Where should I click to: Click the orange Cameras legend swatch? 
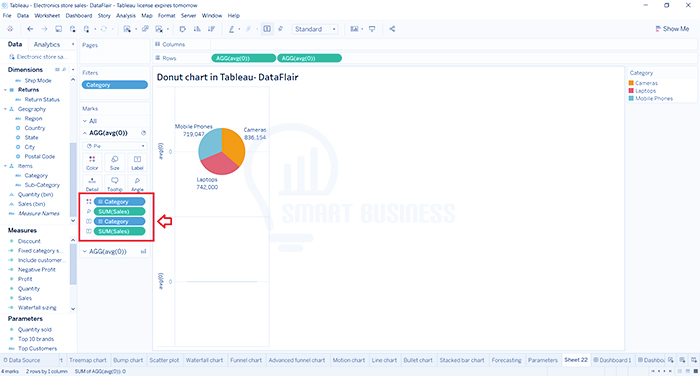pos(631,83)
